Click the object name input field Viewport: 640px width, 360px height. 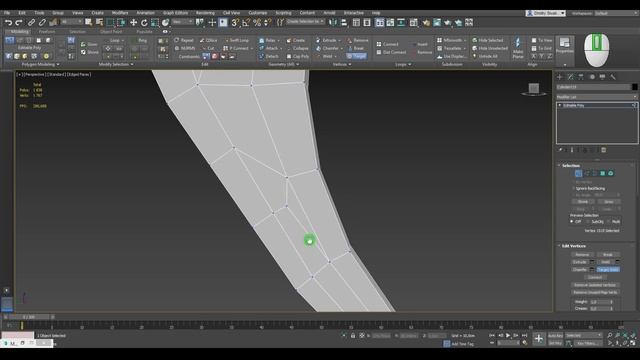[593, 87]
